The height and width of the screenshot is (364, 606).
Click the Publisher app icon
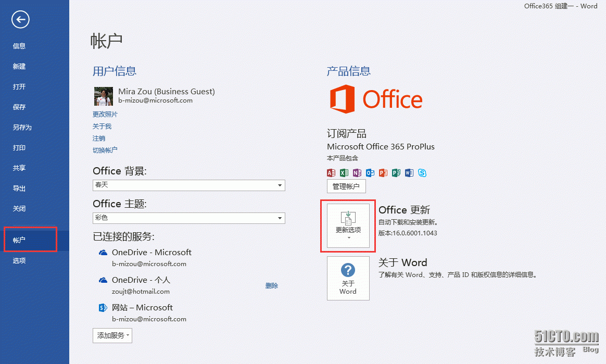click(x=396, y=173)
